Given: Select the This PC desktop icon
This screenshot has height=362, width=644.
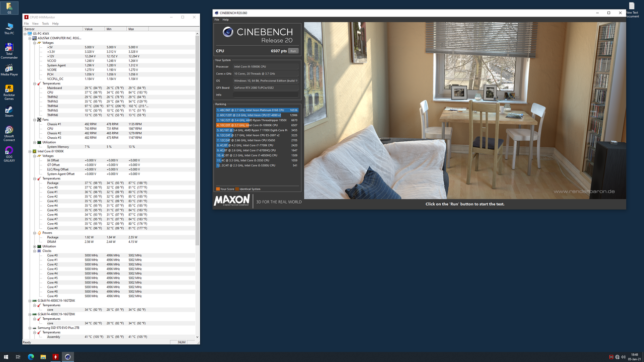Looking at the screenshot, I should (9, 28).
